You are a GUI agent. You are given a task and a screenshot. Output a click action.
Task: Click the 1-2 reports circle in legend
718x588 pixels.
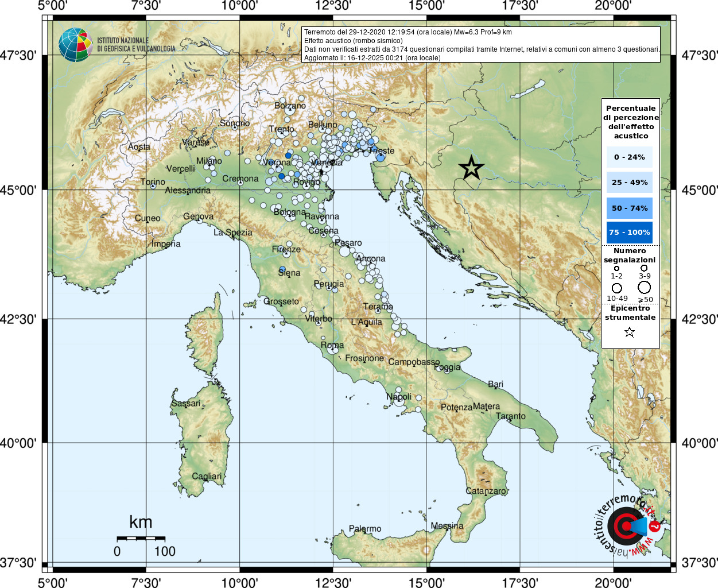616,268
